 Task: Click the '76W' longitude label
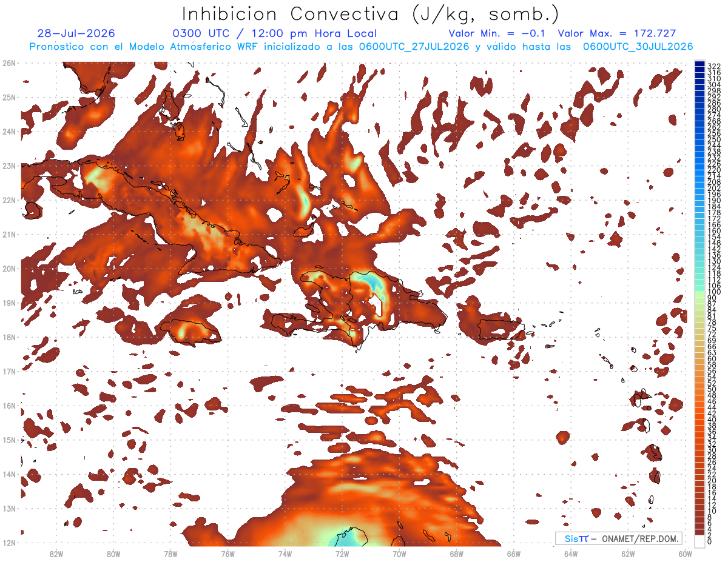coord(227,554)
